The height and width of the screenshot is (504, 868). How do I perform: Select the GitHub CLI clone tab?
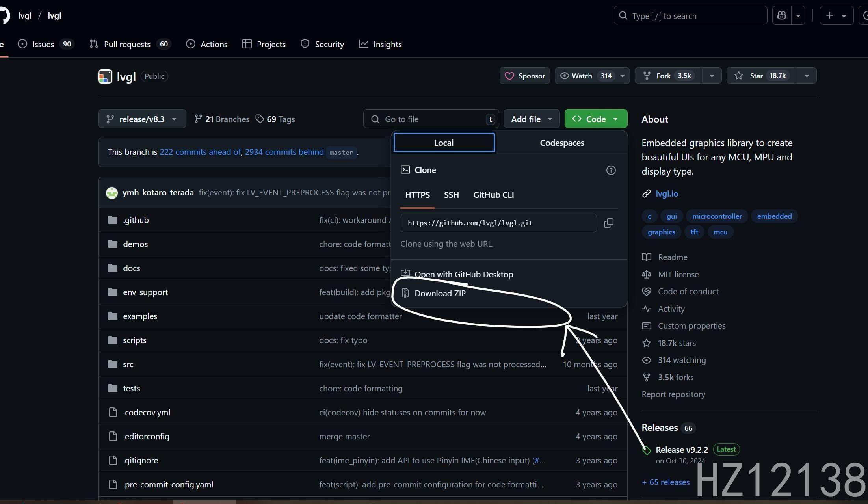click(x=493, y=195)
